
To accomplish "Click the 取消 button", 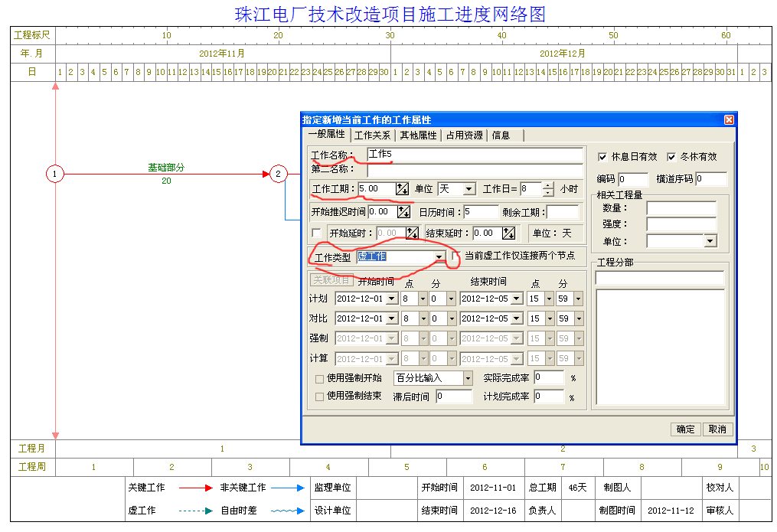I will (717, 429).
